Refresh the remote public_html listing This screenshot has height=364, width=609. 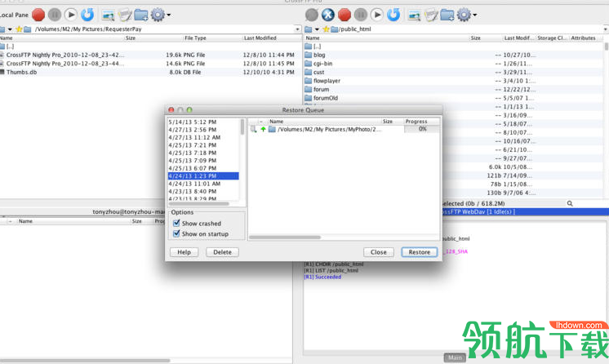click(x=393, y=15)
